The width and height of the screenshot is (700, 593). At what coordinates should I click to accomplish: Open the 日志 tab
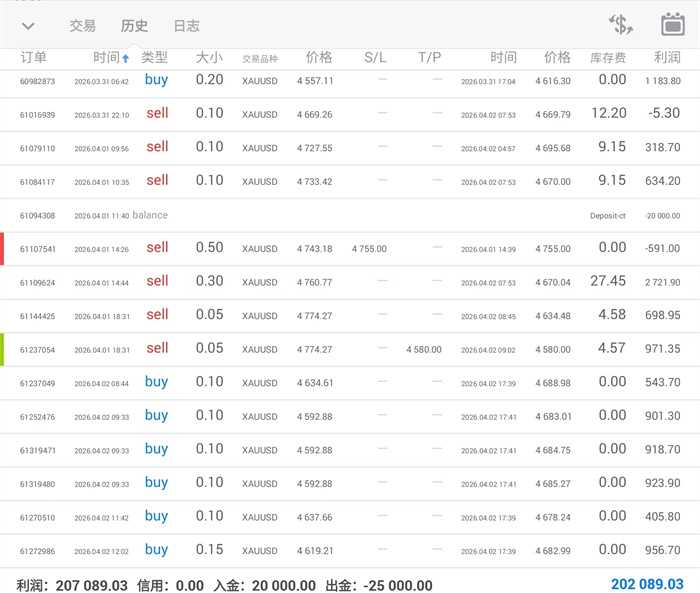coord(186,26)
